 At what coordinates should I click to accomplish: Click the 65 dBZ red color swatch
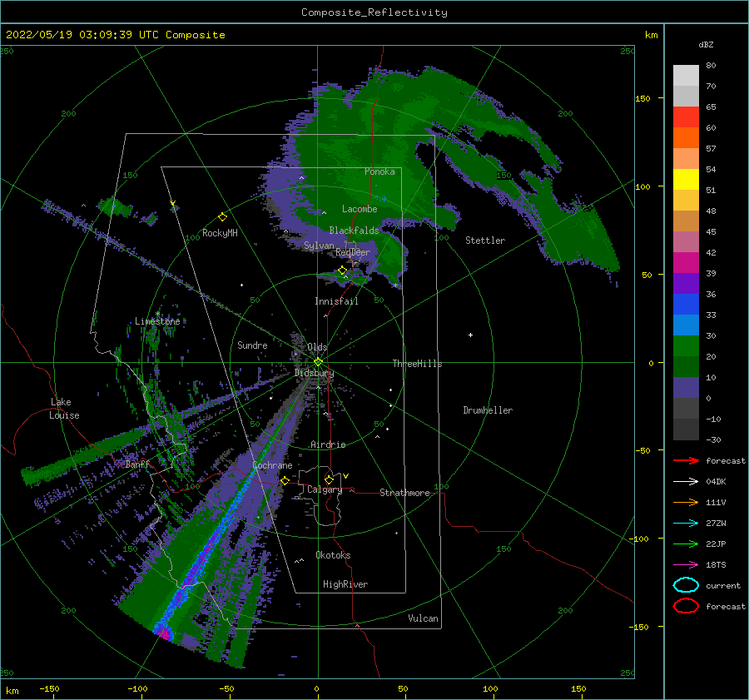(x=686, y=117)
